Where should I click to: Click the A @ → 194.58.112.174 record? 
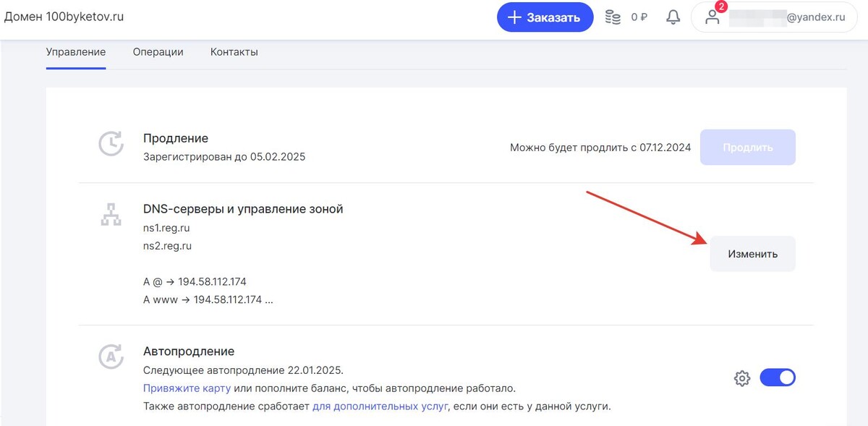[195, 281]
